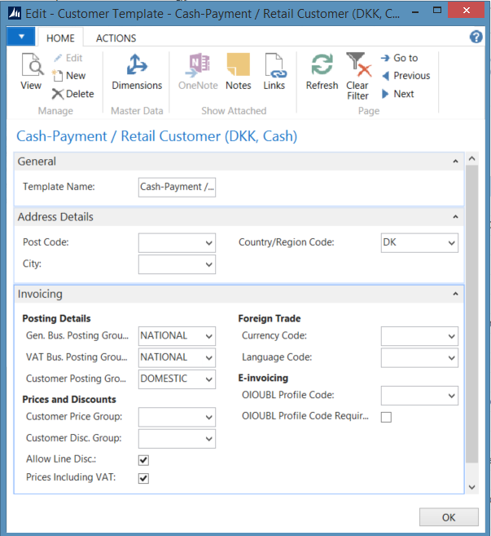Open the blue application menu dropdown

click(21, 37)
